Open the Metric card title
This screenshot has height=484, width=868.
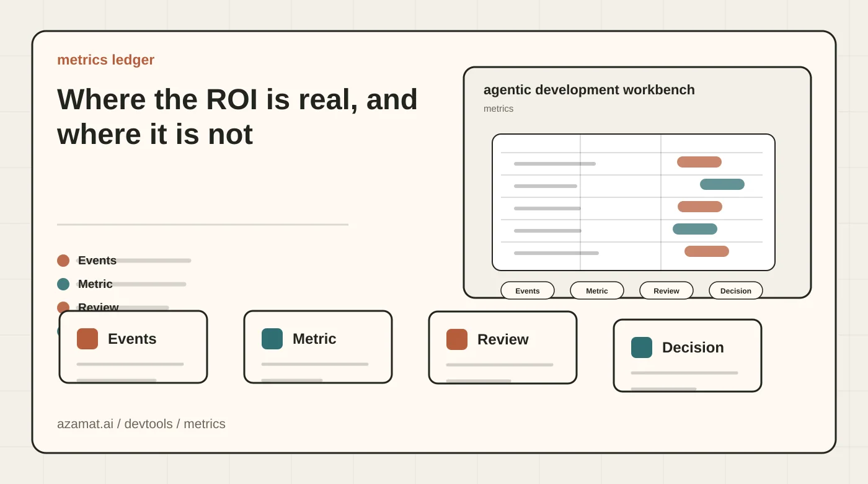pos(314,339)
